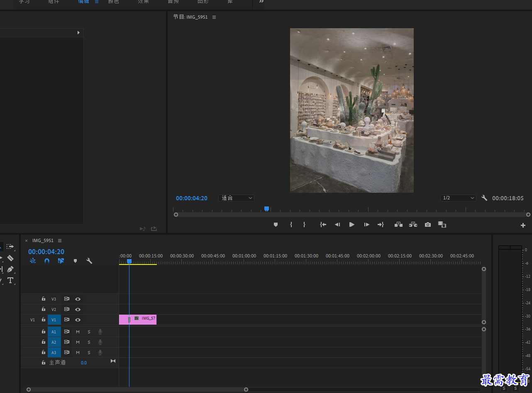Open IMG_5951 timeline panel menu
The width and height of the screenshot is (532, 393).
(x=60, y=240)
